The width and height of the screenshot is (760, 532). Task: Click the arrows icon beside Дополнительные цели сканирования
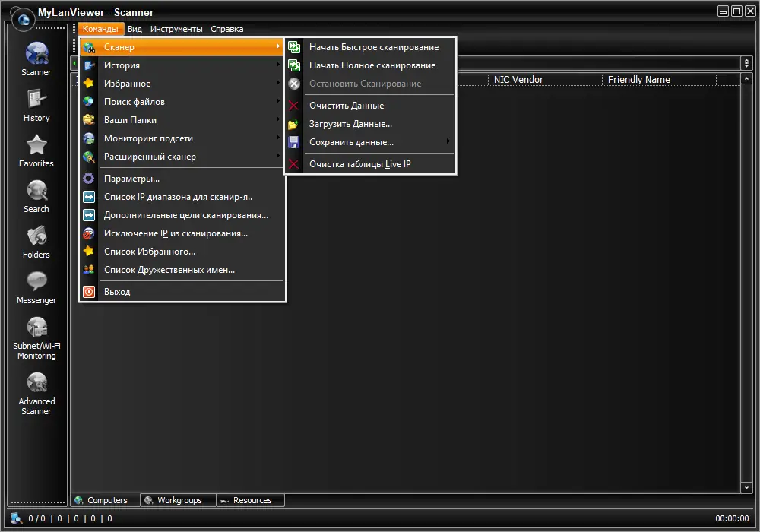pyautogui.click(x=89, y=215)
